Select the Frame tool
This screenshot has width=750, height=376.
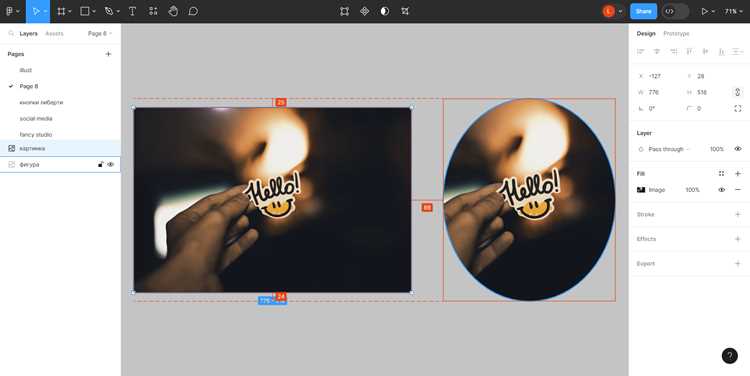[61, 11]
